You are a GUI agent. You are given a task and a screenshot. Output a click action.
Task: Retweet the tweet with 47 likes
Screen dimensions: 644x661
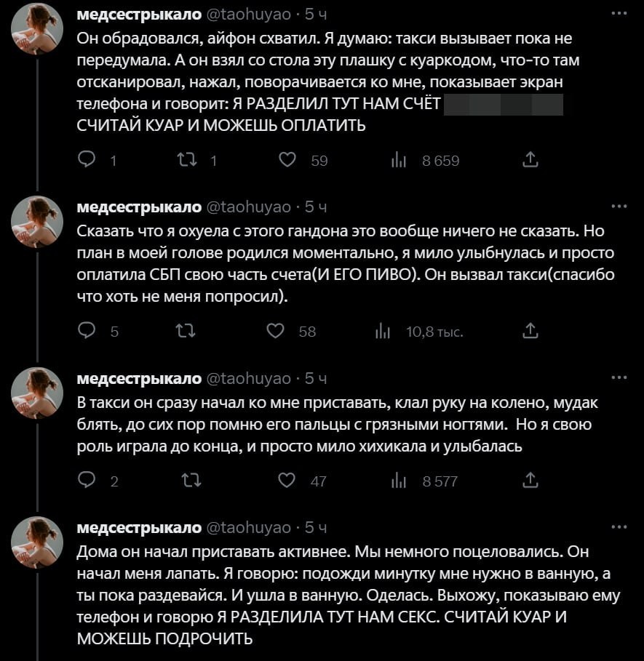pyautogui.click(x=191, y=480)
